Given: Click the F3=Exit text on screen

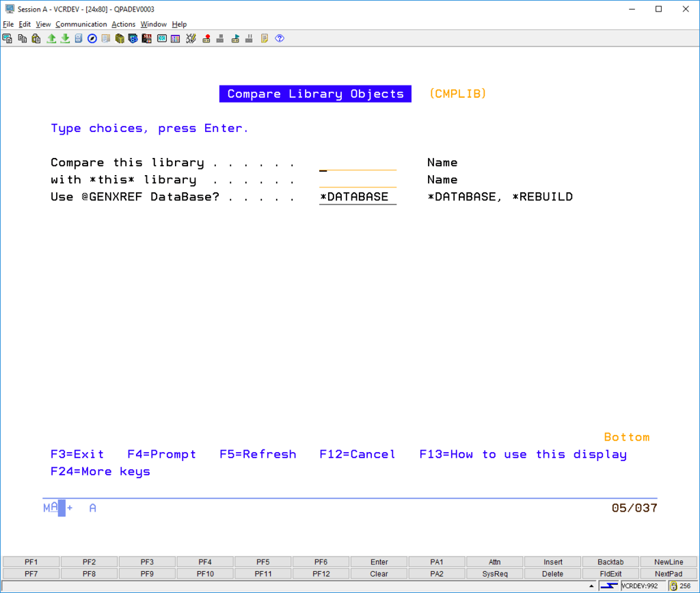Looking at the screenshot, I should 77,454.
